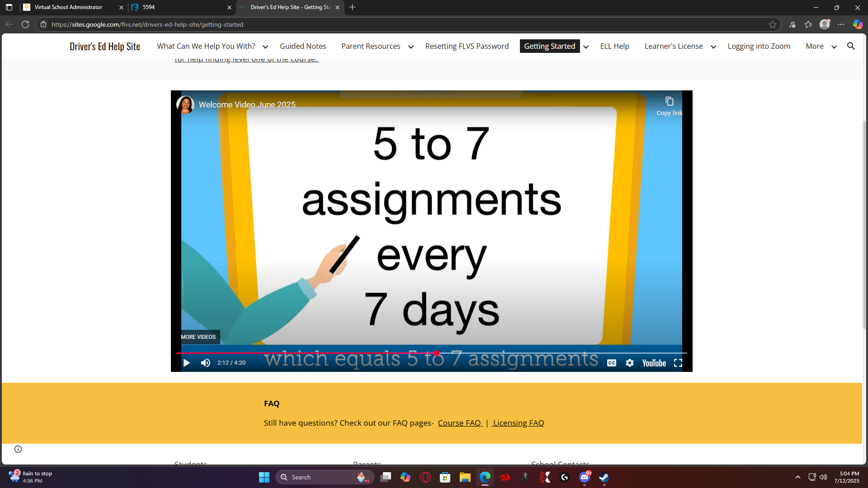
Task: Refresh the browser page
Action: [25, 24]
